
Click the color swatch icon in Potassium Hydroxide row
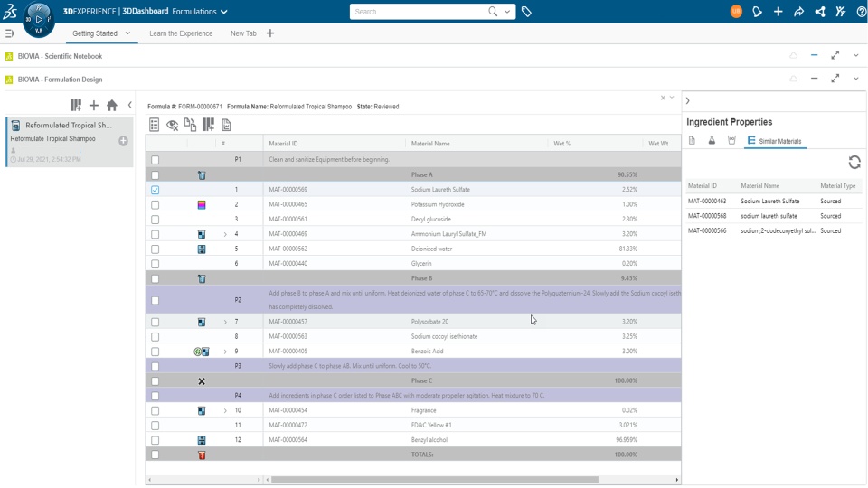click(202, 205)
